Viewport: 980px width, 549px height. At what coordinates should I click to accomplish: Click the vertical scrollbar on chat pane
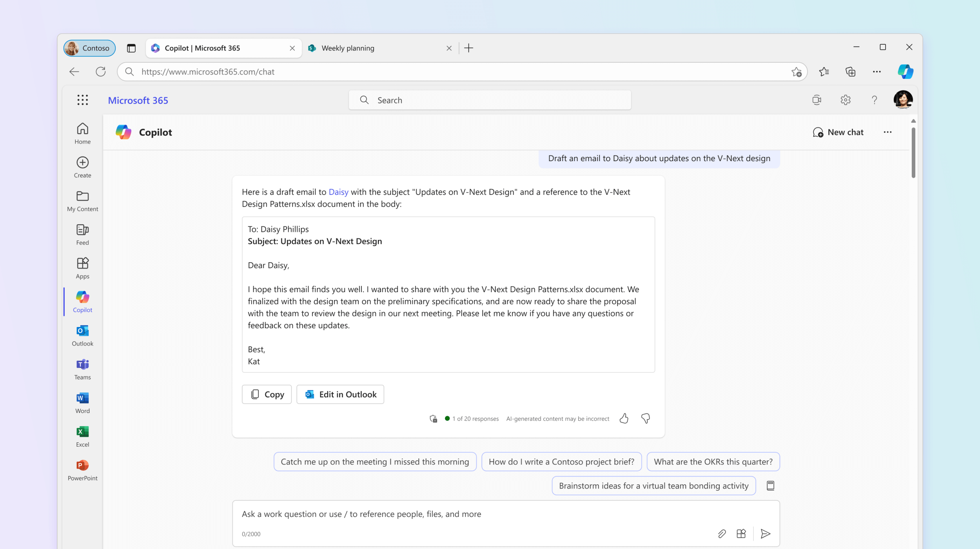pyautogui.click(x=913, y=153)
